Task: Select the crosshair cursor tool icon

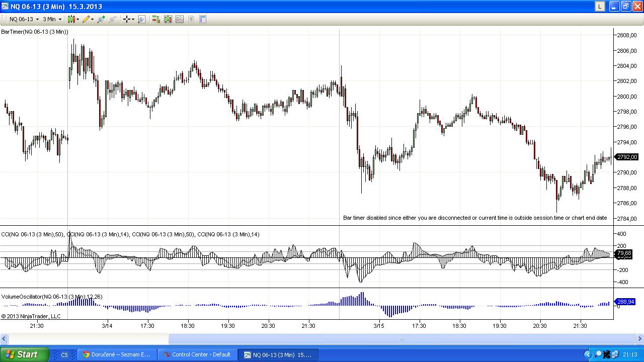Action: pyautogui.click(x=126, y=19)
